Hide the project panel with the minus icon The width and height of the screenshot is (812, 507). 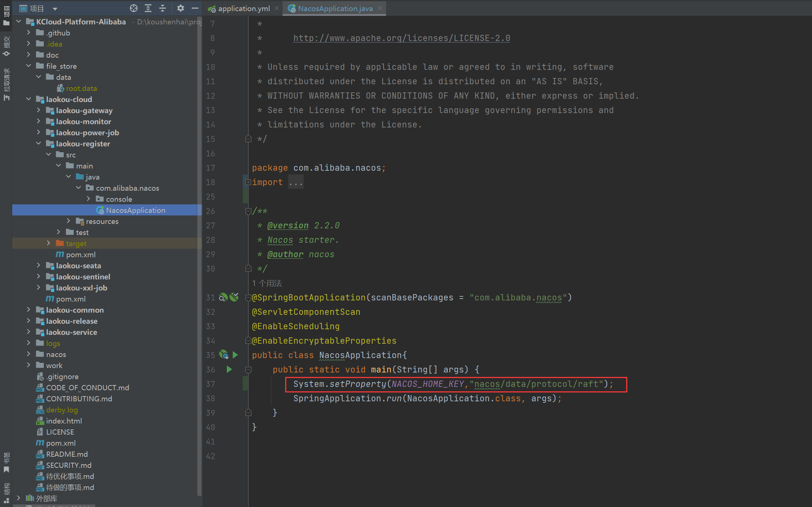pos(195,8)
